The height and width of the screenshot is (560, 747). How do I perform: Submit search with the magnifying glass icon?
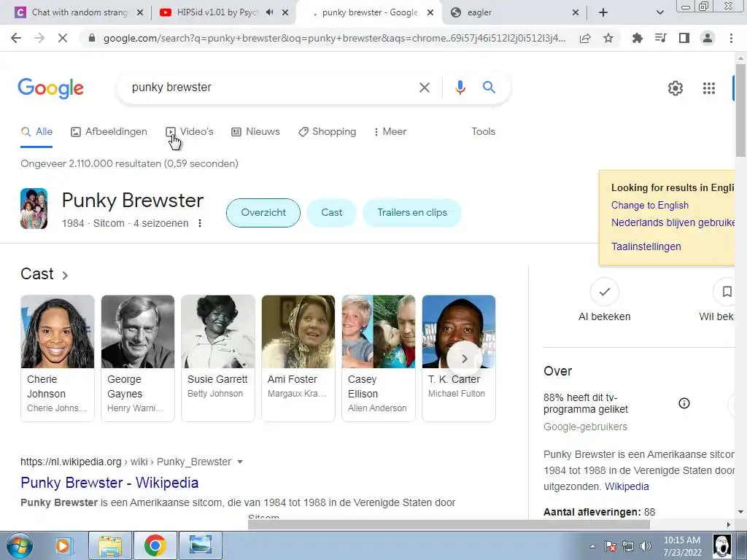coord(489,87)
